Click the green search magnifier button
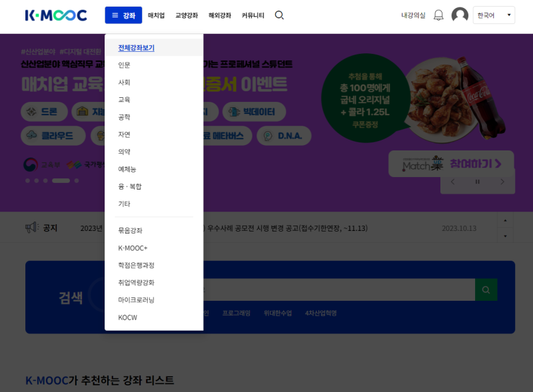The width and height of the screenshot is (533, 392). (x=485, y=290)
